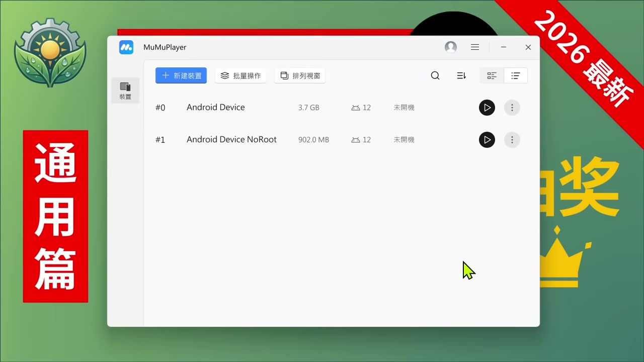Screen dimensions: 644x362
Task: Switch to the compact list view
Action: pos(516,75)
